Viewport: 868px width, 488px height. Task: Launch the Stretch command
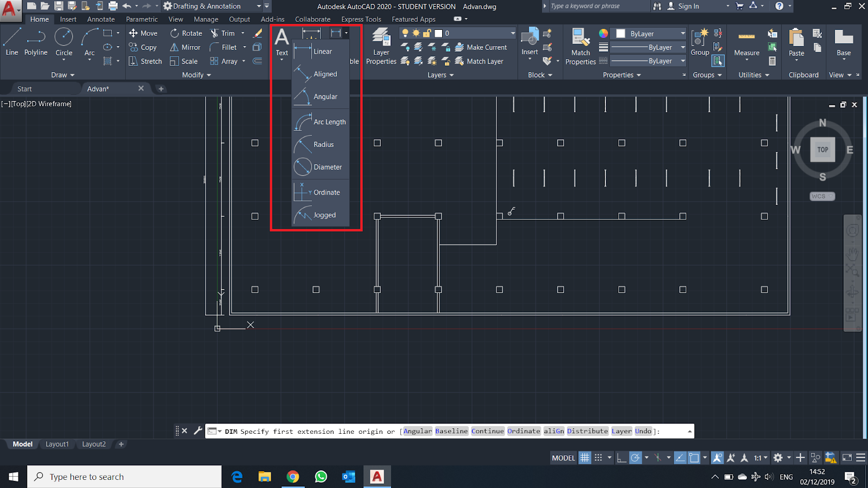[x=145, y=61]
